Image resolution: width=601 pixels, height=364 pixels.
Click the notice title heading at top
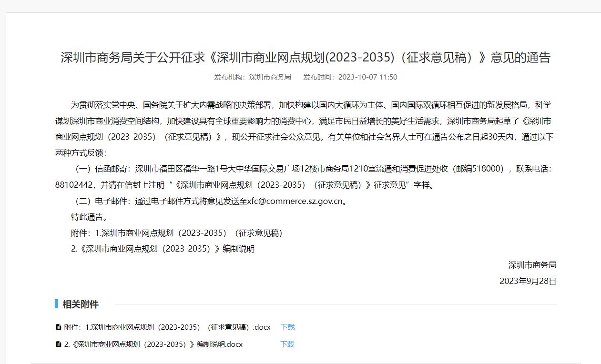(x=306, y=58)
